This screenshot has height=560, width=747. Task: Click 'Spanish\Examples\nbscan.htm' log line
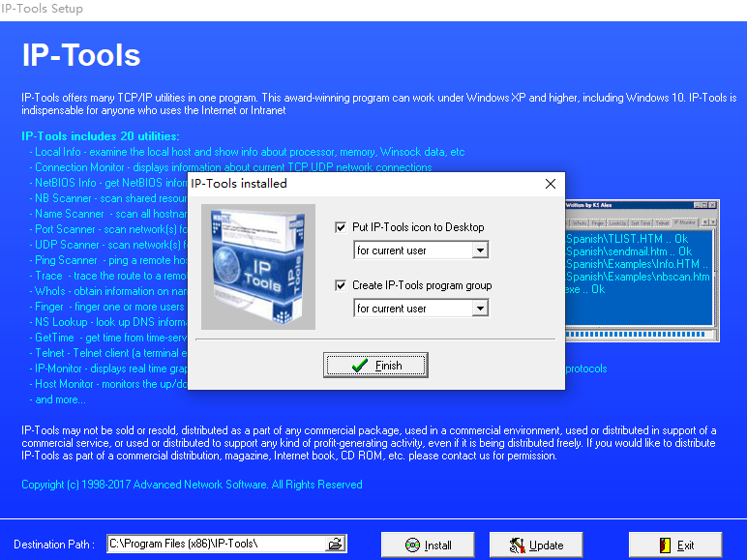638,277
